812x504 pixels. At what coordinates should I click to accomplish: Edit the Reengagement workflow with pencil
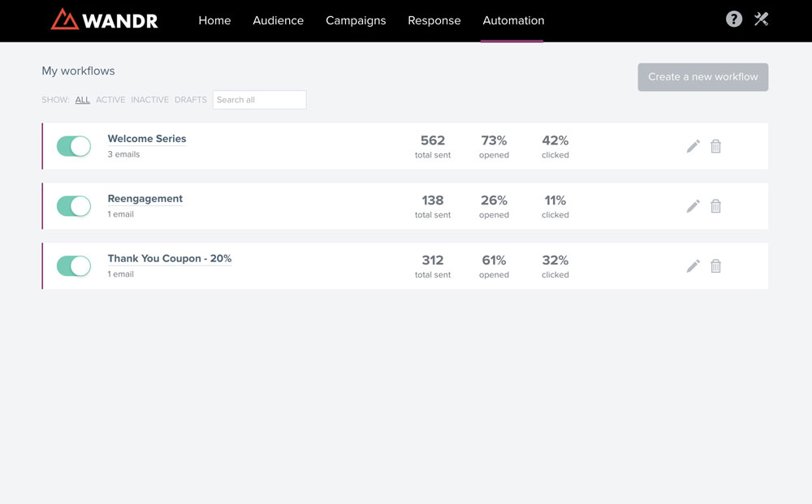point(693,206)
